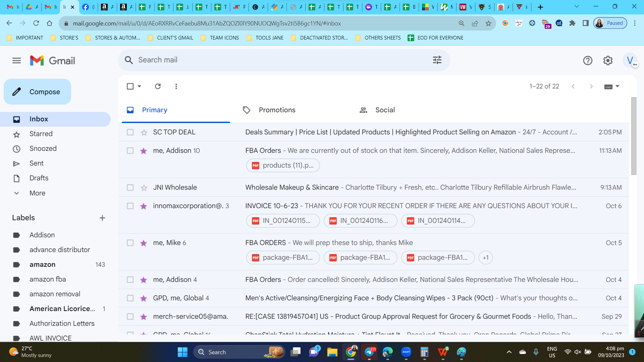Open Windows Start menu
Viewport: 644px width, 362px height.
click(182, 352)
